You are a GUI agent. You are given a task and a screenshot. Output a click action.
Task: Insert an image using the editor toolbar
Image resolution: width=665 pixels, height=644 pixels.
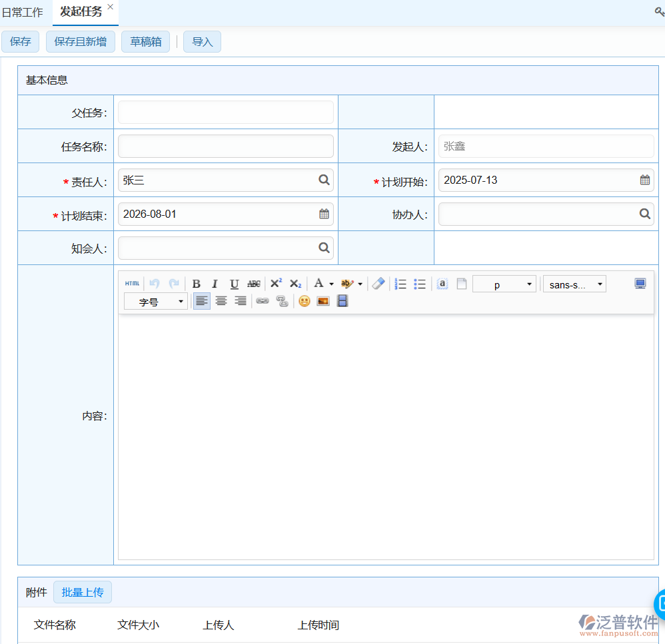tap(323, 301)
